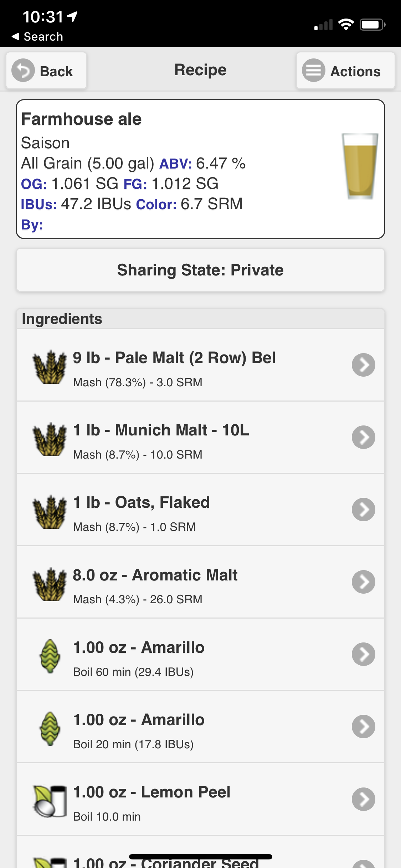
Task: Tap the grain icon beside Oats, Flaked
Action: pyautogui.click(x=50, y=512)
